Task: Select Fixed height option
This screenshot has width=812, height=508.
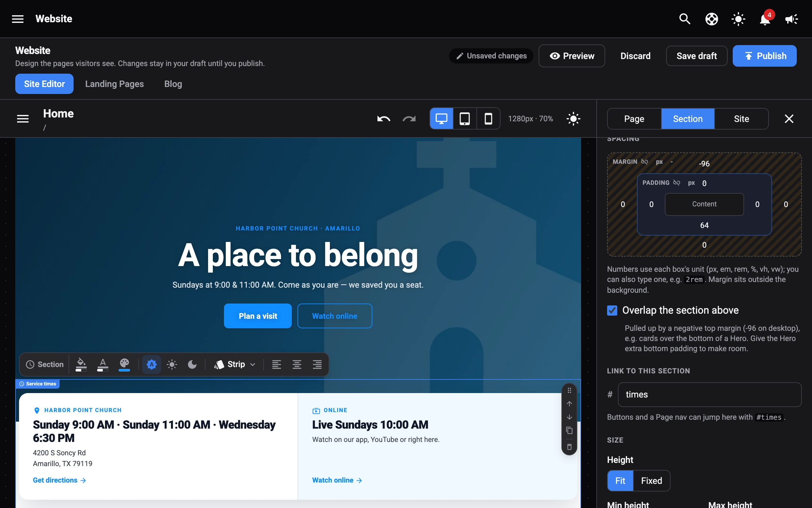Action: 651,481
